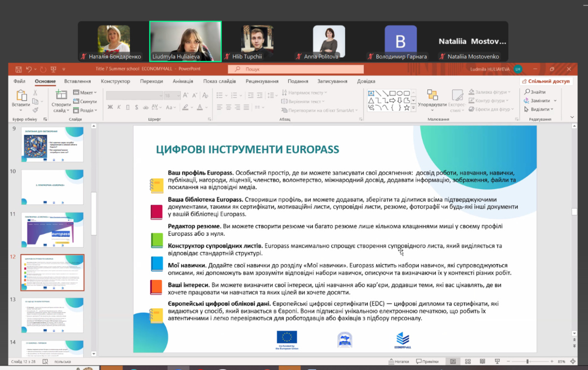Open the font name combo box
The width and height of the screenshot is (588, 370).
(x=135, y=96)
